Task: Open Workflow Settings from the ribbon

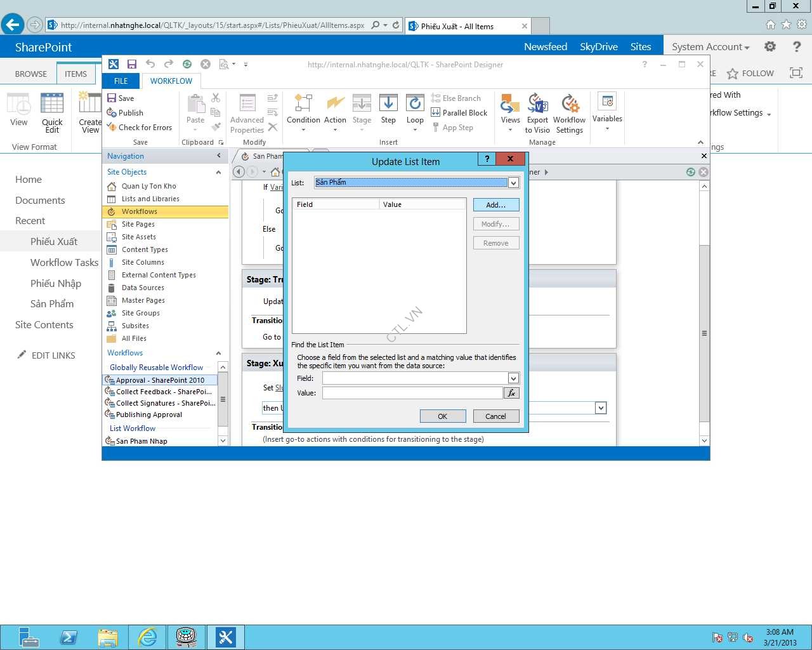Action: [x=569, y=113]
